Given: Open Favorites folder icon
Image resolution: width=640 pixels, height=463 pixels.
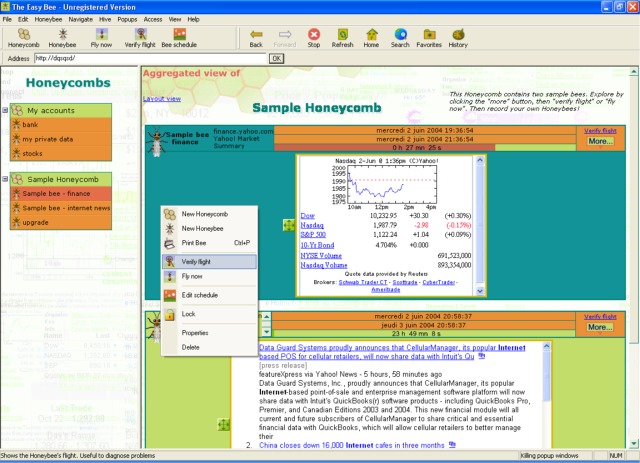Looking at the screenshot, I should (429, 34).
